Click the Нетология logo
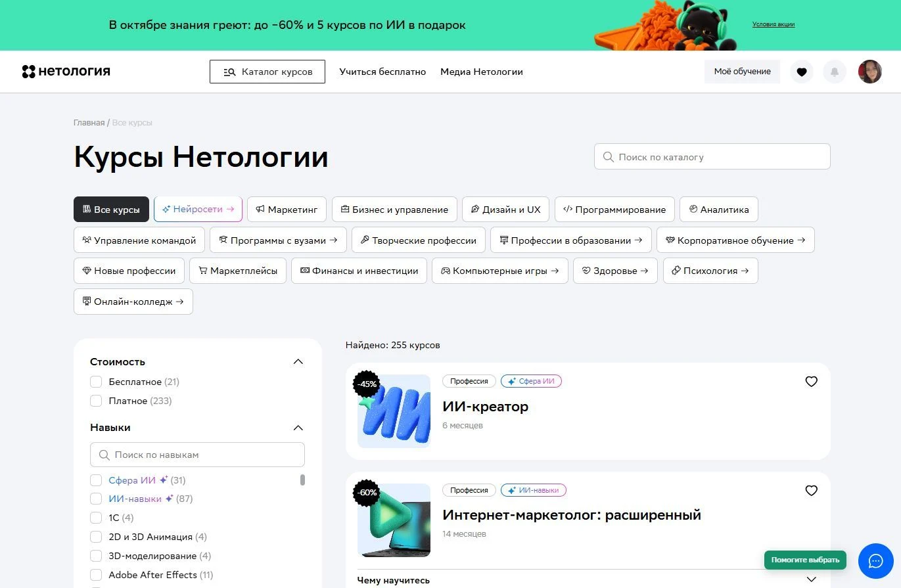This screenshot has height=588, width=901. [x=66, y=72]
